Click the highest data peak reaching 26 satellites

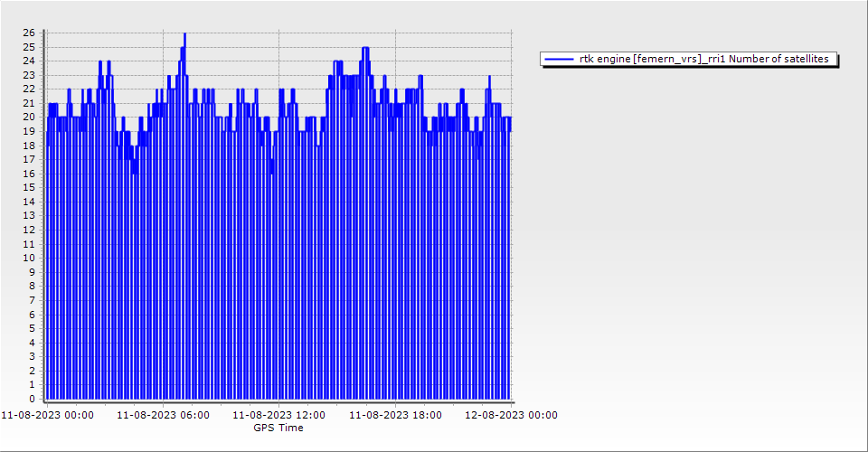184,34
